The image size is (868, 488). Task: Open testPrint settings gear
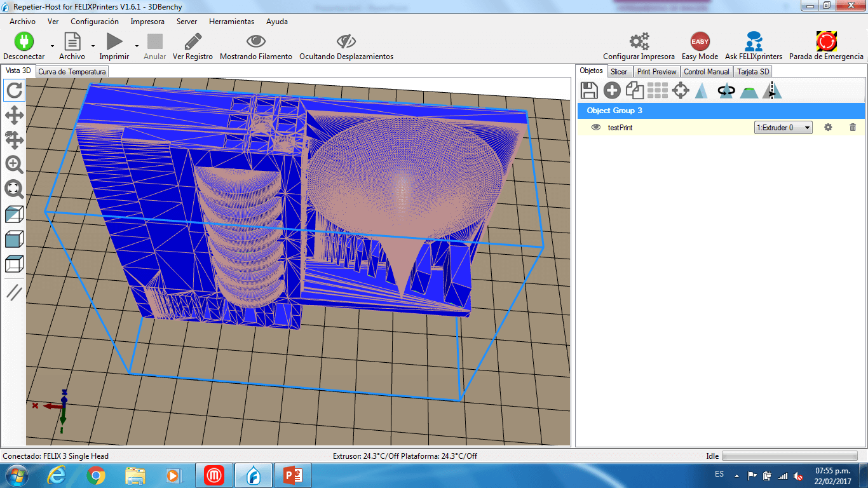click(x=828, y=127)
